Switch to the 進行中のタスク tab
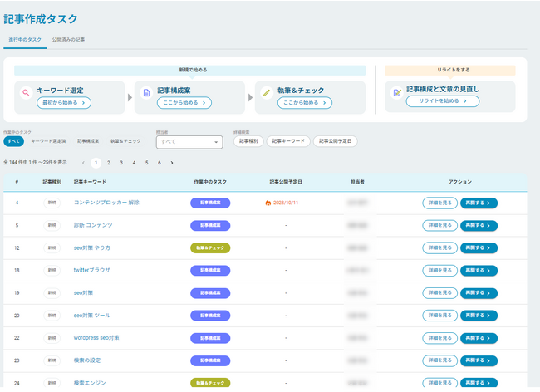 (x=25, y=40)
